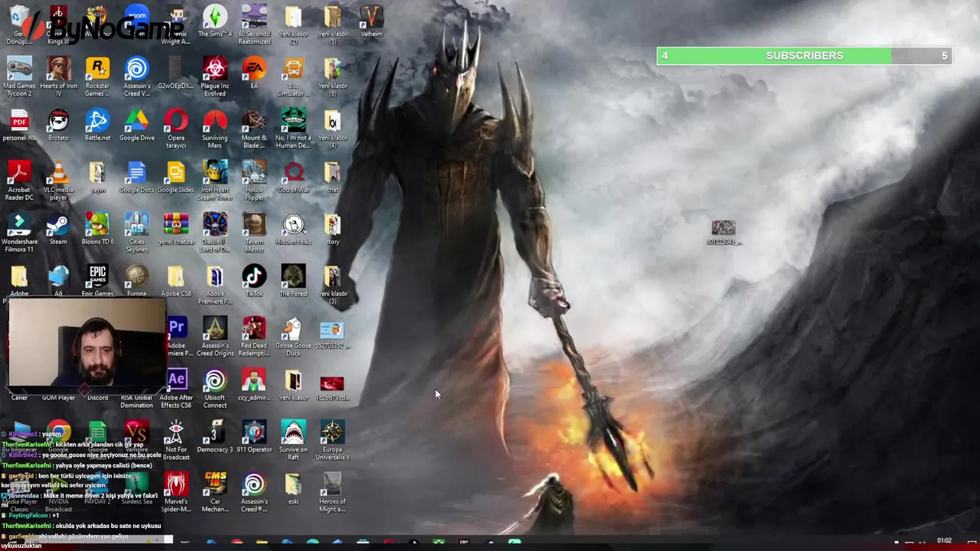
Task: Open Assassin's Creed Valhalla shortcut next to Rockstar
Action: click(x=136, y=77)
